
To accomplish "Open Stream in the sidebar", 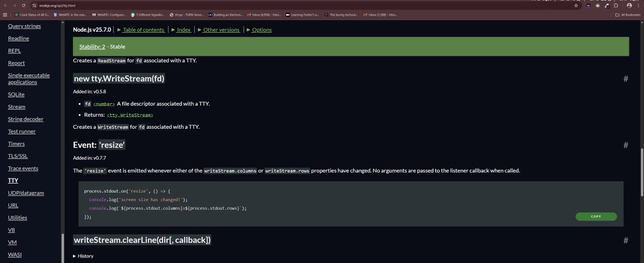I will tap(17, 107).
